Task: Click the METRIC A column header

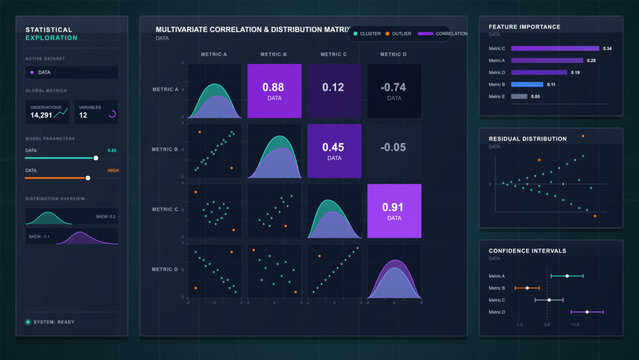Action: (x=214, y=54)
